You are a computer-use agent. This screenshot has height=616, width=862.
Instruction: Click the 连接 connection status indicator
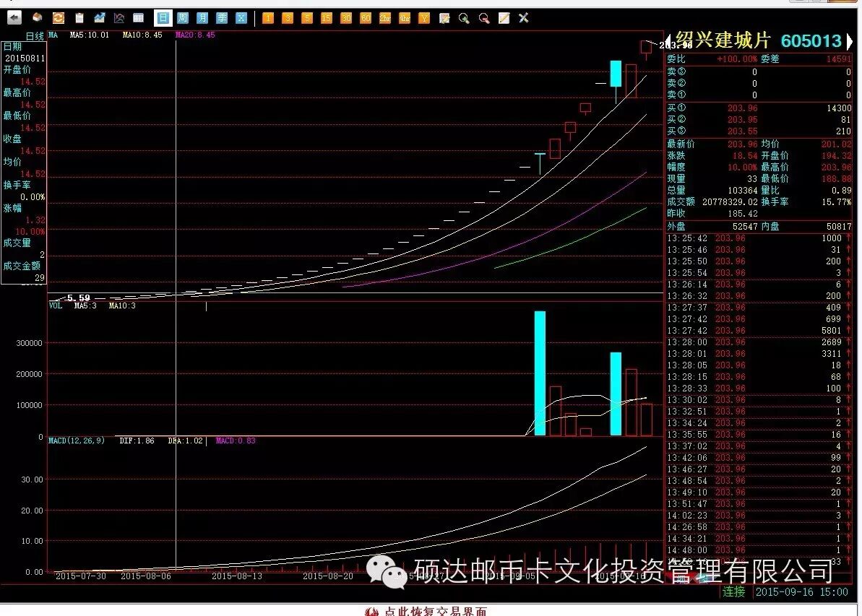coord(733,592)
